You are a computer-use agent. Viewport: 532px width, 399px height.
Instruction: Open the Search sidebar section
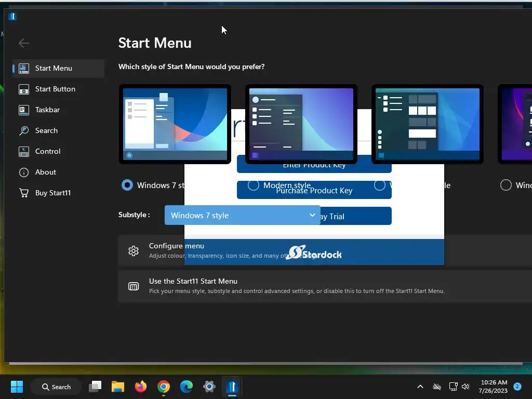pyautogui.click(x=58, y=130)
